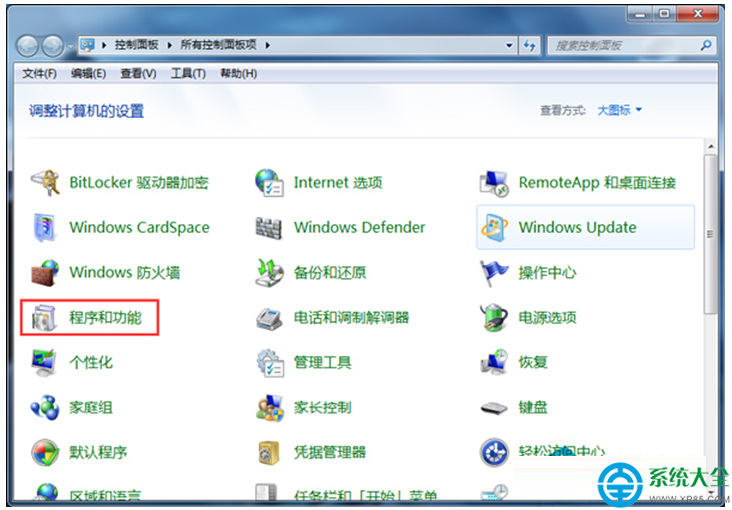Click the 控制面板 breadcrumb

click(136, 45)
